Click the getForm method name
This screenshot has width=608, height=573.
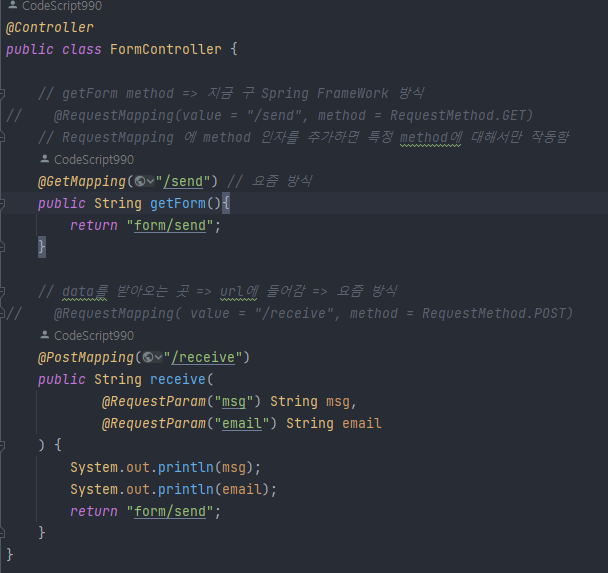(x=178, y=204)
